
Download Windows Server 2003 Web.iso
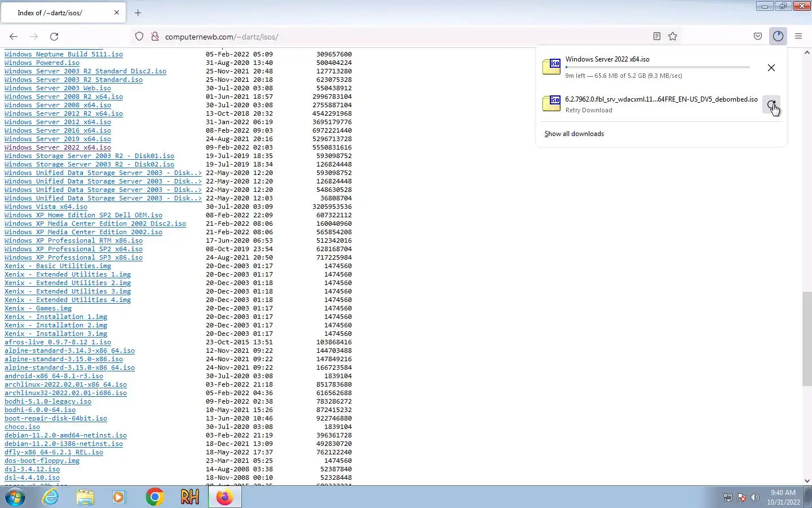58,88
